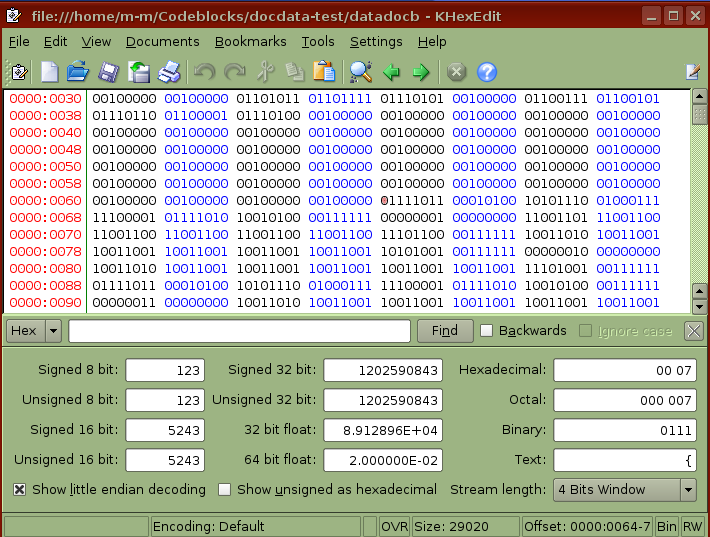
Task: Enable Show unsigned as hexadecimal
Action: pyautogui.click(x=225, y=489)
